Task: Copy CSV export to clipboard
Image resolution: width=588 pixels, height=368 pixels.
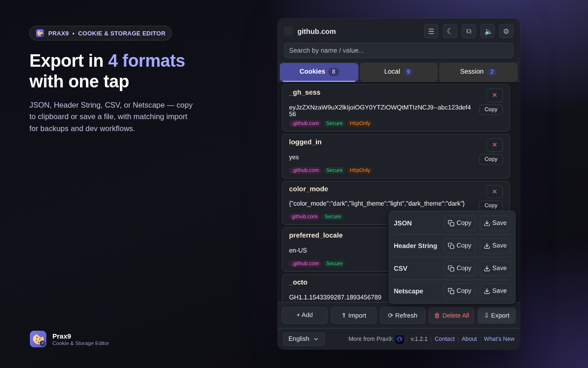Action: pyautogui.click(x=460, y=268)
